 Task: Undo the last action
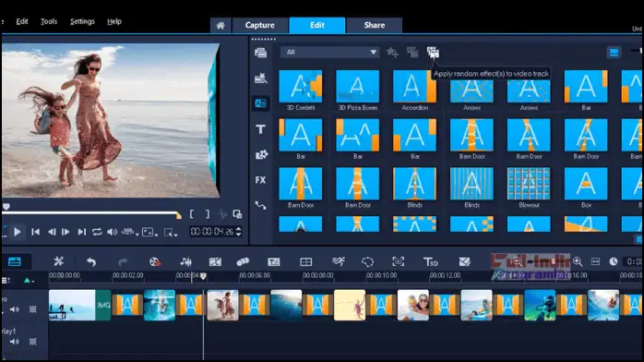pos(91,261)
